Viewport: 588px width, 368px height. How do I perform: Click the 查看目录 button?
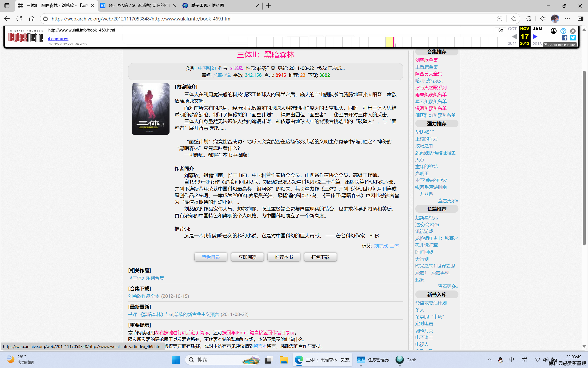tap(211, 257)
